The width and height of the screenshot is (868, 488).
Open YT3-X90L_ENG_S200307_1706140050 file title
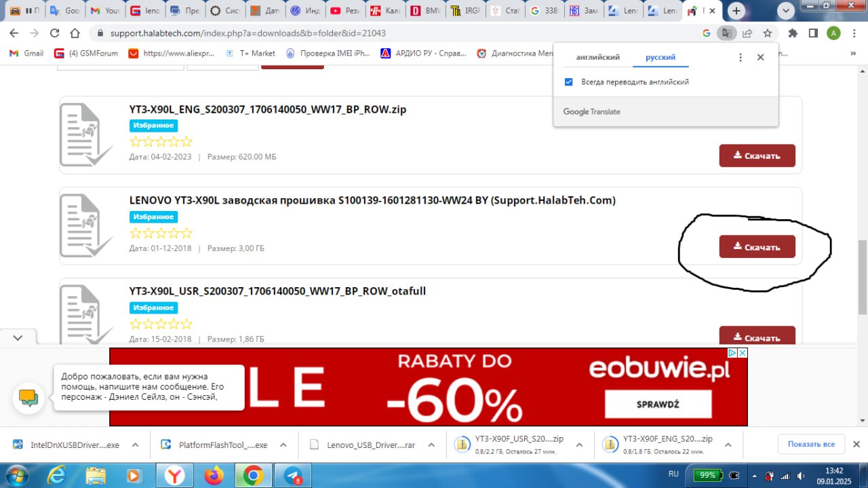(268, 109)
